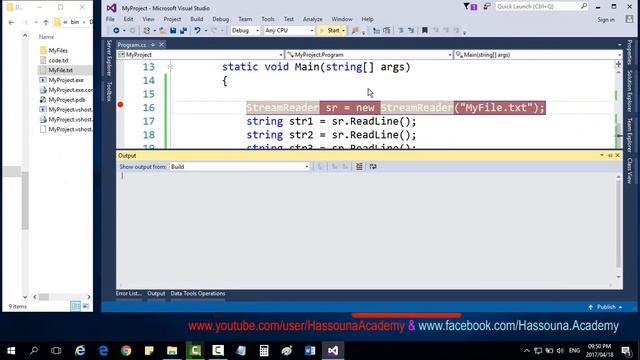The width and height of the screenshot is (640, 360).
Task: Click the account avatar icon under Sign in
Action: tap(629, 19)
